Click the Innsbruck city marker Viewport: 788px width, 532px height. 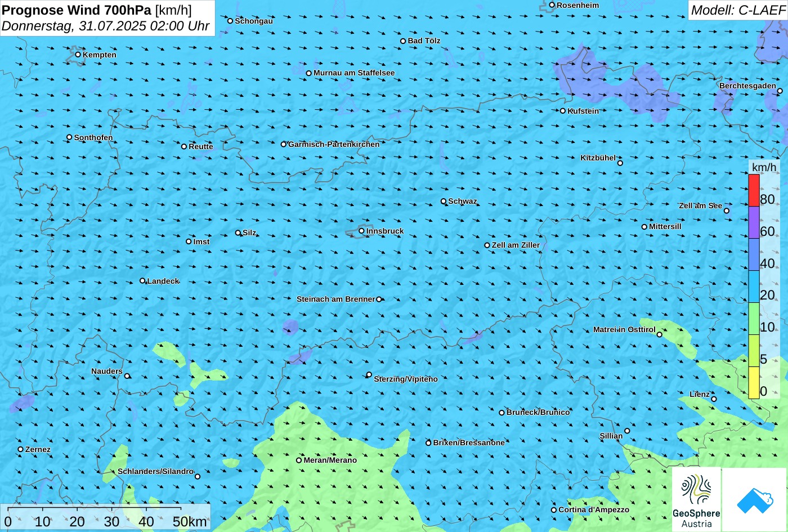coord(361,231)
